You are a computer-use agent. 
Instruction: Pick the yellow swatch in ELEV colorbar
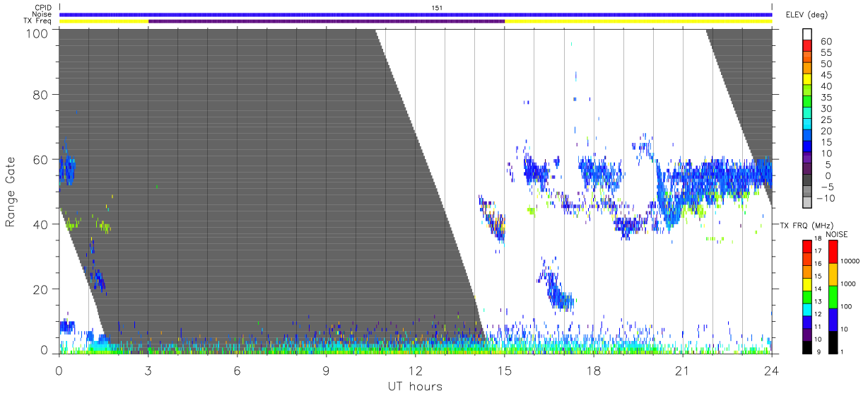pos(807,78)
